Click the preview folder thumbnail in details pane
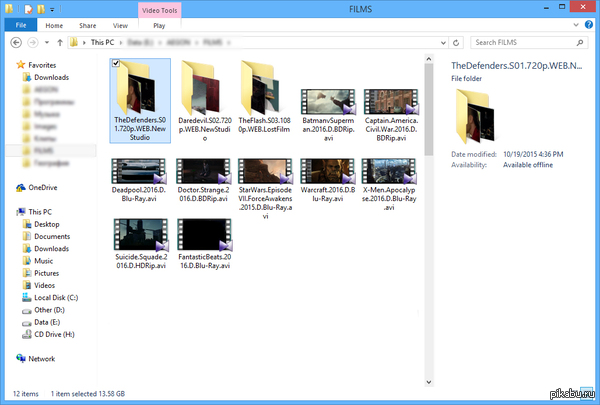Image resolution: width=600 pixels, height=405 pixels. click(x=475, y=116)
